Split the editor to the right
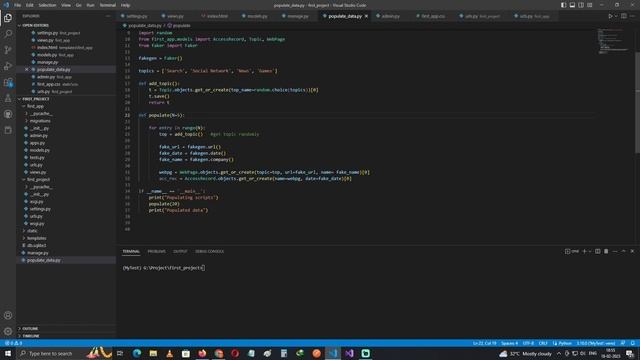640x360 pixels. [624, 16]
